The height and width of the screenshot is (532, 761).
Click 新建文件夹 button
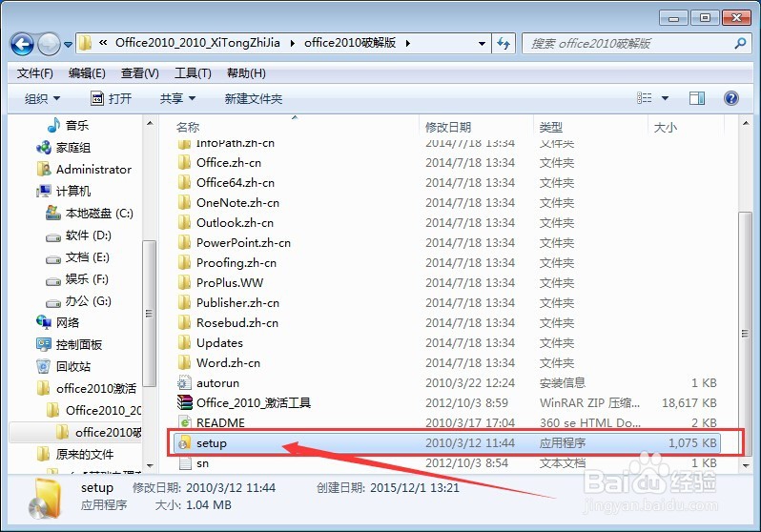coord(254,99)
